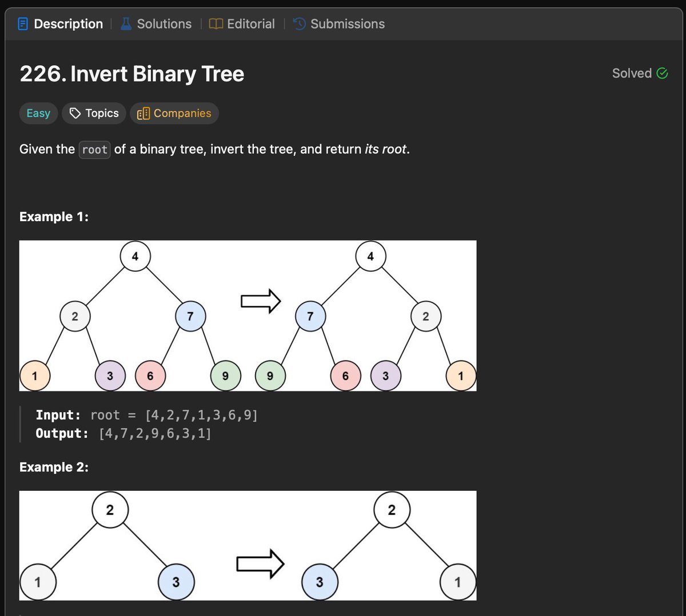Open the Companies list

pos(174,113)
